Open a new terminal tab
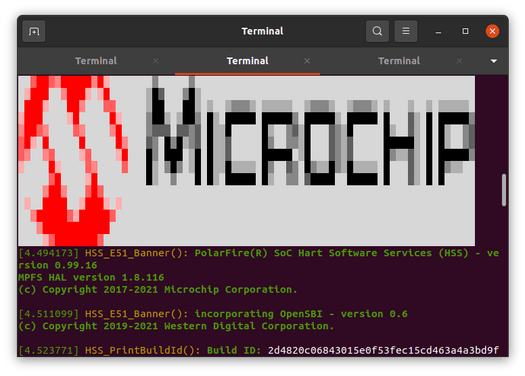This screenshot has height=376, width=525. (34, 31)
